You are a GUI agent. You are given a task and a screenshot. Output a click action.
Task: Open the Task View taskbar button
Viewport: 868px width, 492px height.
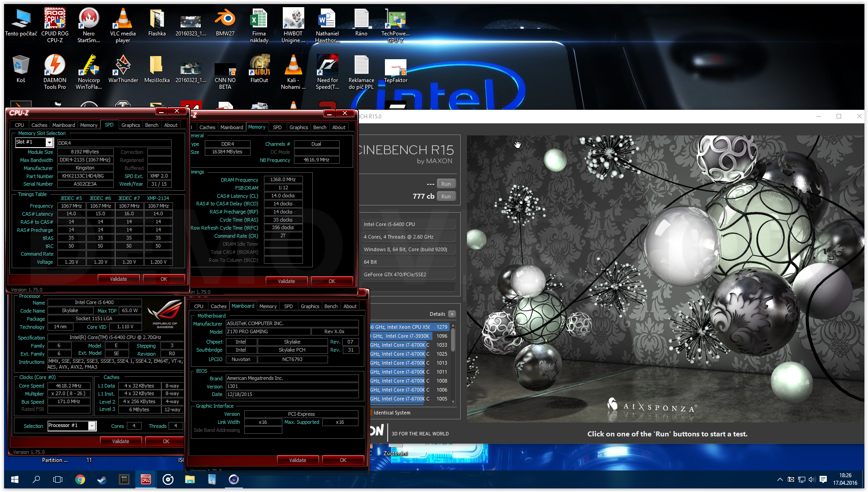58,479
